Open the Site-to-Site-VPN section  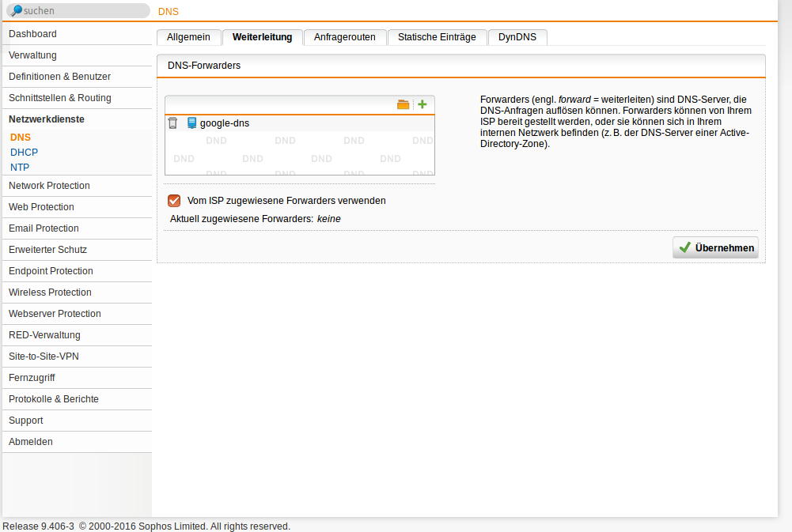click(x=42, y=356)
